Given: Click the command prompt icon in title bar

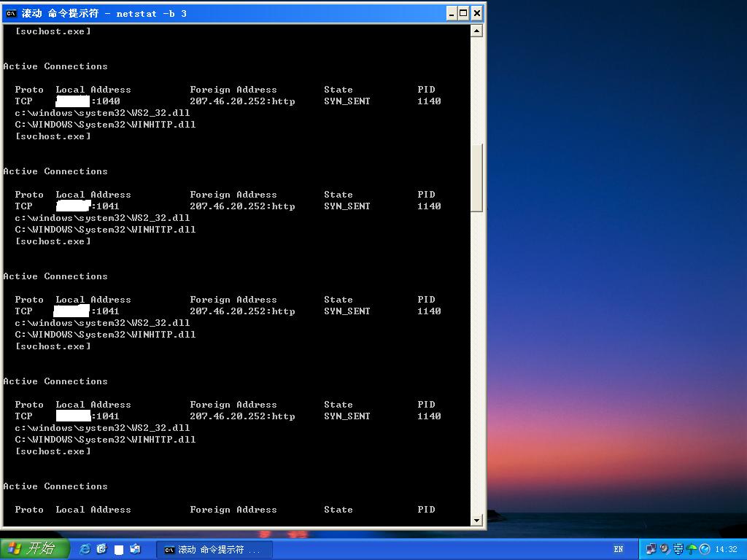Looking at the screenshot, I should (11, 13).
